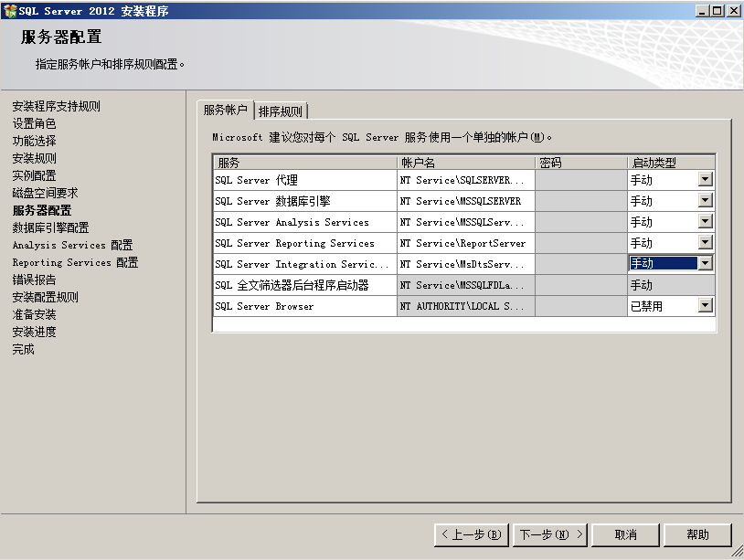Click the 上一步(B) back button

(x=471, y=534)
